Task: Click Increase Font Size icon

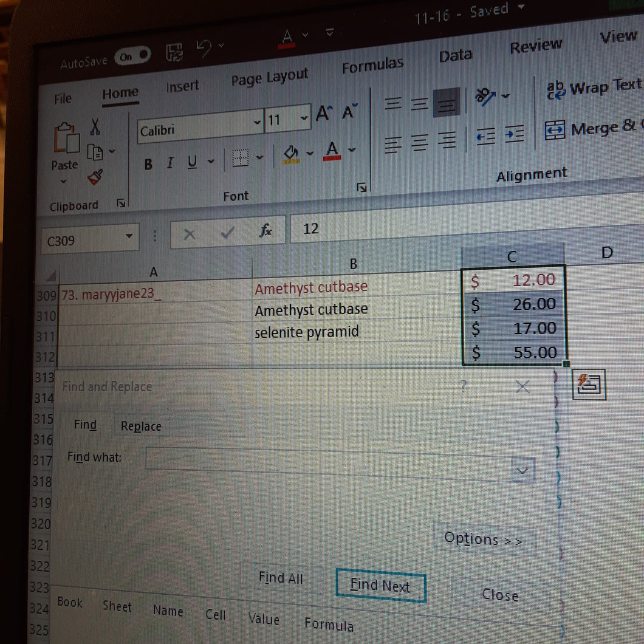Action: [x=324, y=112]
